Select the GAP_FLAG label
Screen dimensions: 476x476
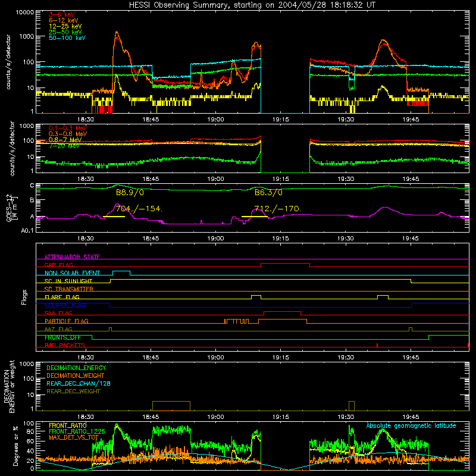58,265
